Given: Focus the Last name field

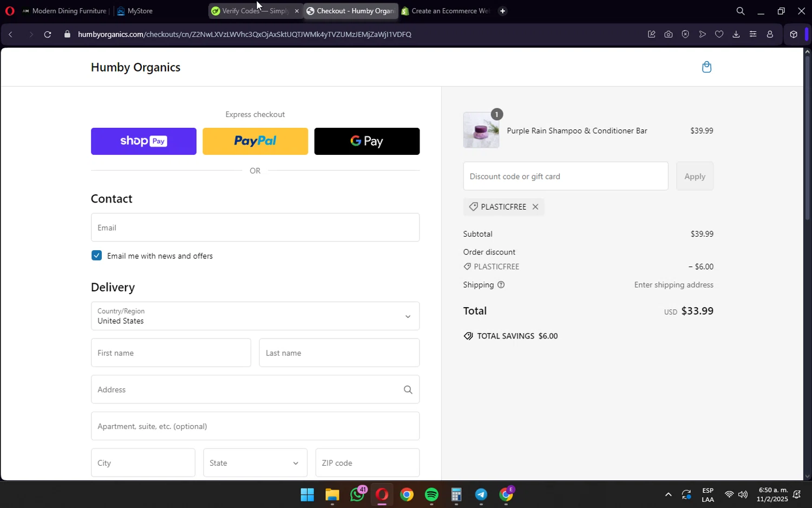Looking at the screenshot, I should click(339, 353).
